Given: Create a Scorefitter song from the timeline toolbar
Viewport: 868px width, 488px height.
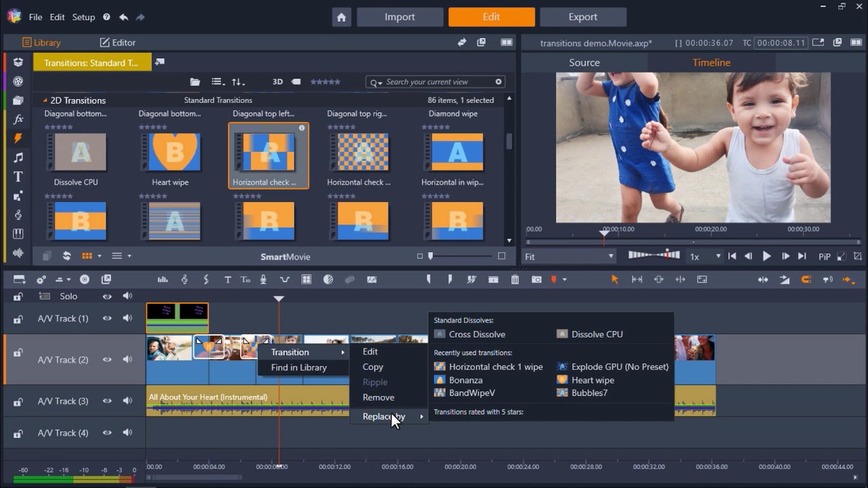Looking at the screenshot, I should pos(184,279).
